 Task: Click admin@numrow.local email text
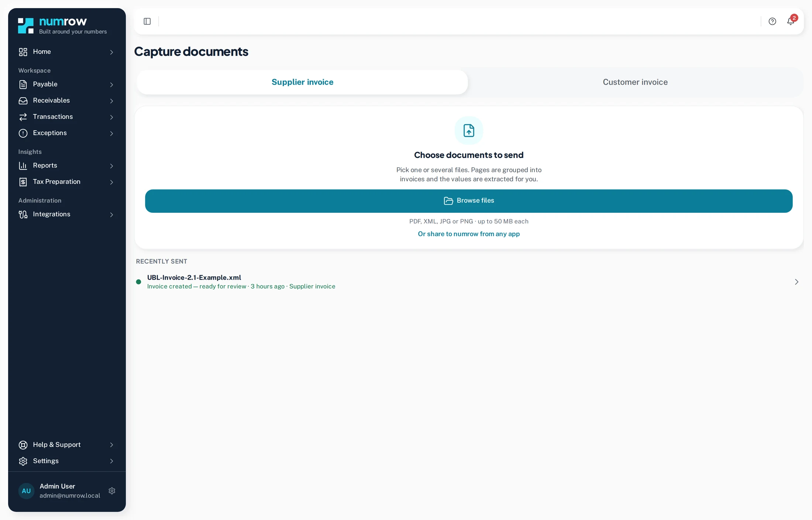click(x=70, y=496)
